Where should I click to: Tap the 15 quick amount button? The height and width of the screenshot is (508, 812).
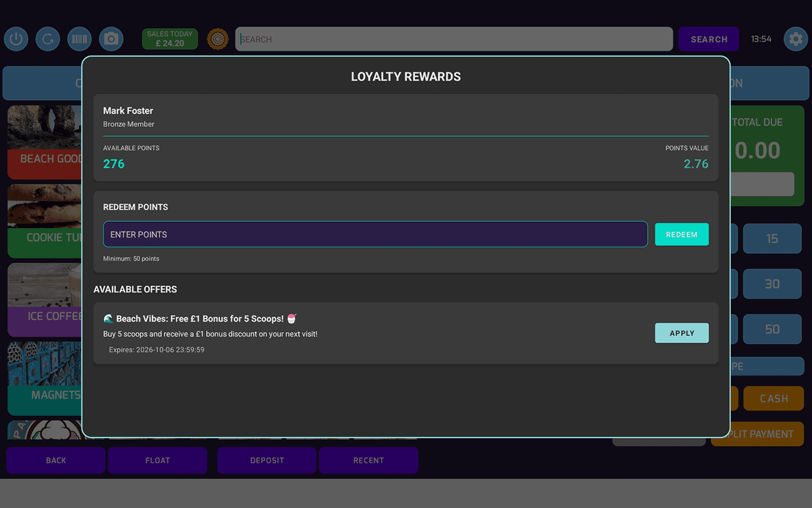point(772,238)
